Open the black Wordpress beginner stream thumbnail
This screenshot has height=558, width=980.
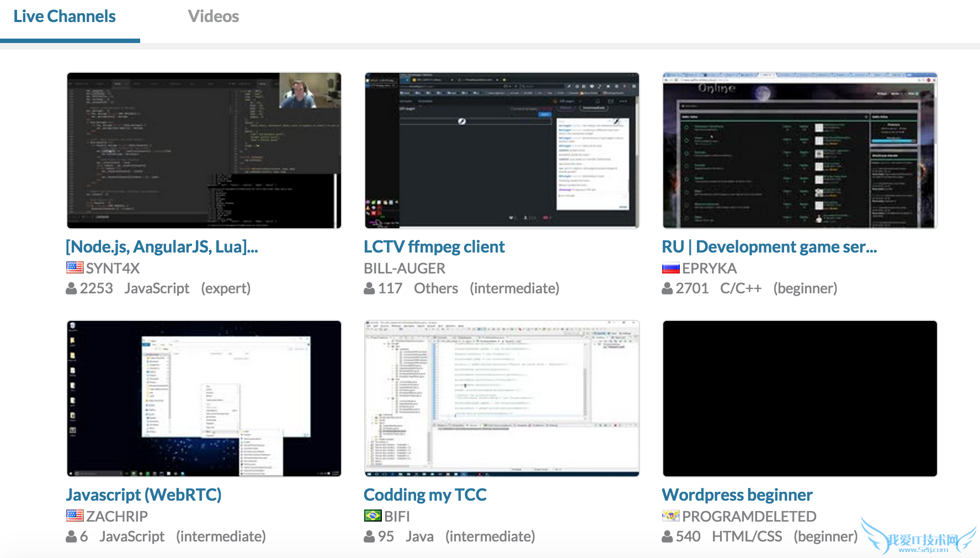tap(800, 399)
